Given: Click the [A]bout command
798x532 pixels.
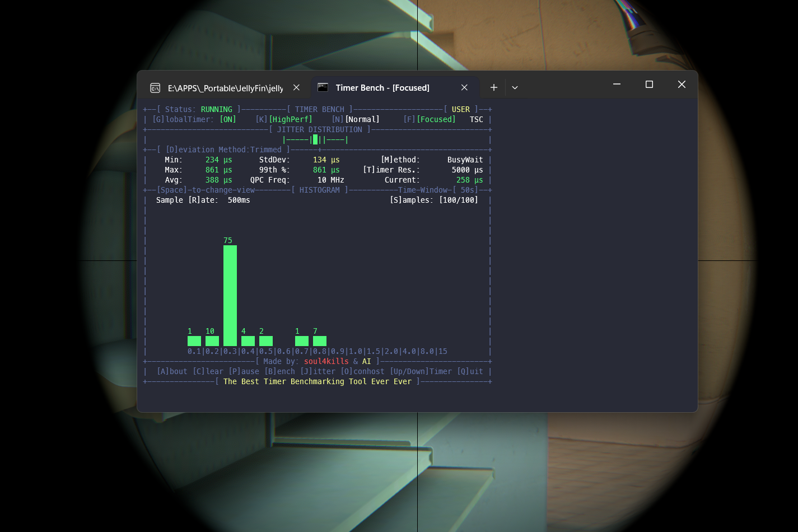Looking at the screenshot, I should [x=172, y=371].
